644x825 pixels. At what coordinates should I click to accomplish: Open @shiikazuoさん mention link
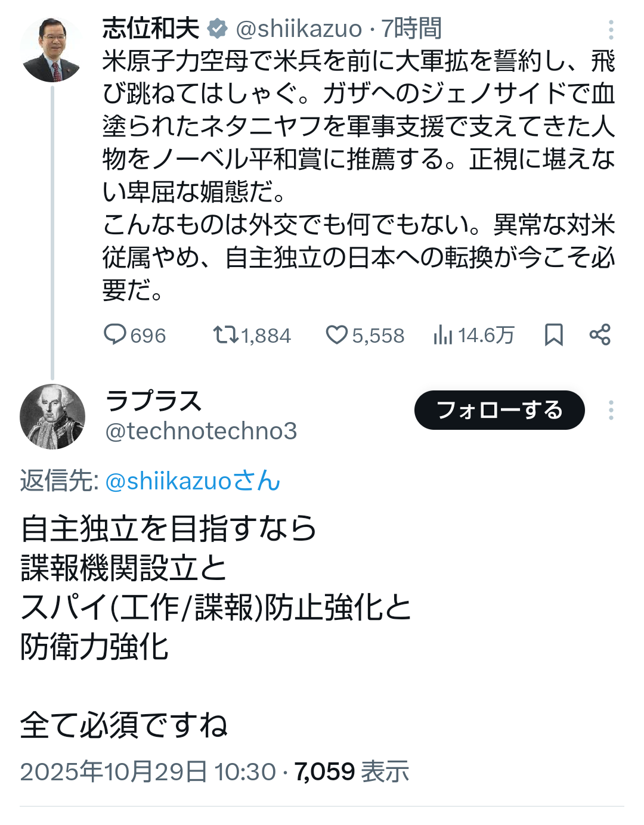192,481
